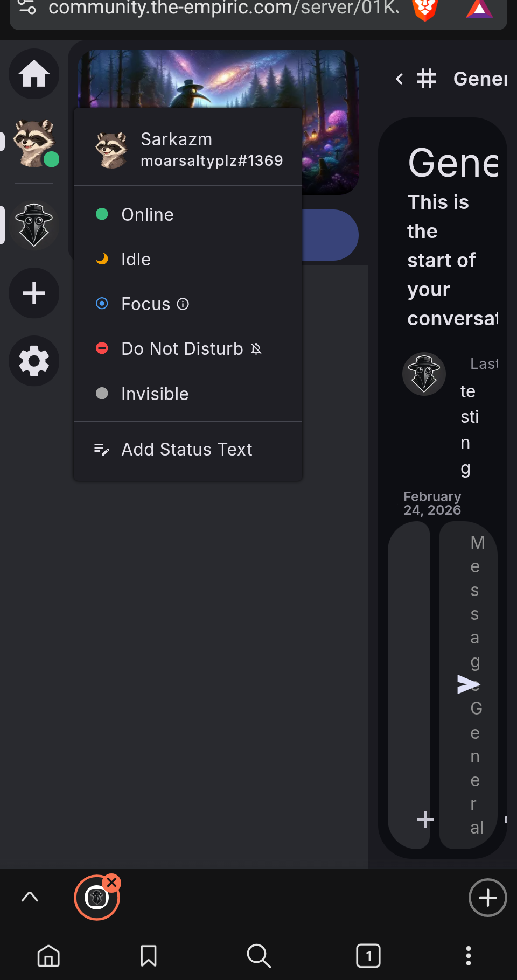Screen dimensions: 517x980
Task: Click the address bar URL
Action: pyautogui.click(x=223, y=8)
